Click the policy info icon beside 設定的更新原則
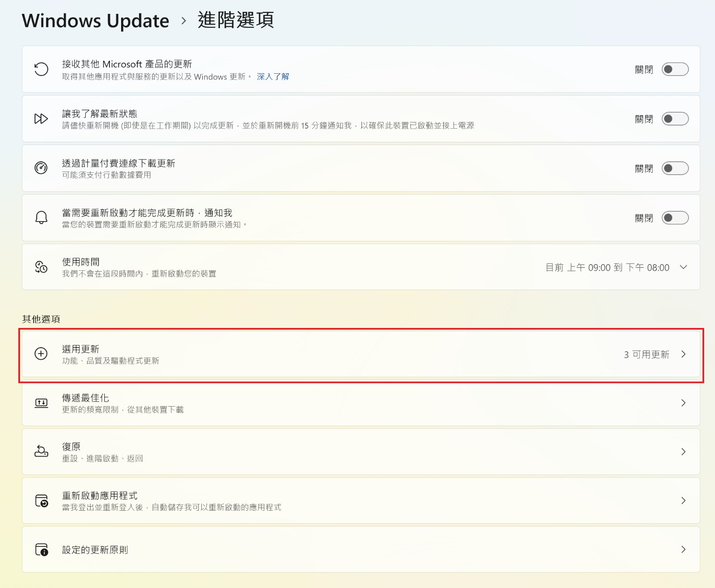Image resolution: width=715 pixels, height=588 pixels. point(41,550)
